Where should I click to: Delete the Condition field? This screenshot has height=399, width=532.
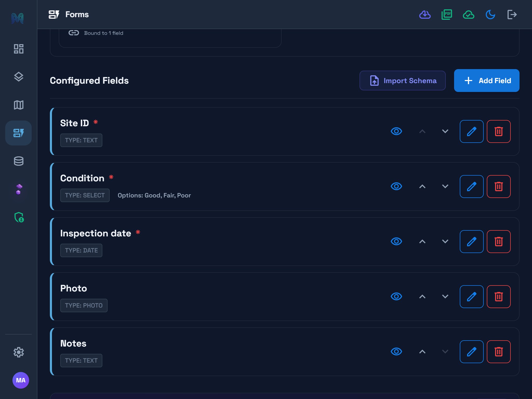click(499, 187)
